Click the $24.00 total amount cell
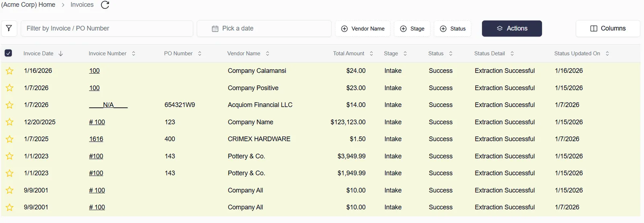The width and height of the screenshot is (644, 223). tap(356, 71)
